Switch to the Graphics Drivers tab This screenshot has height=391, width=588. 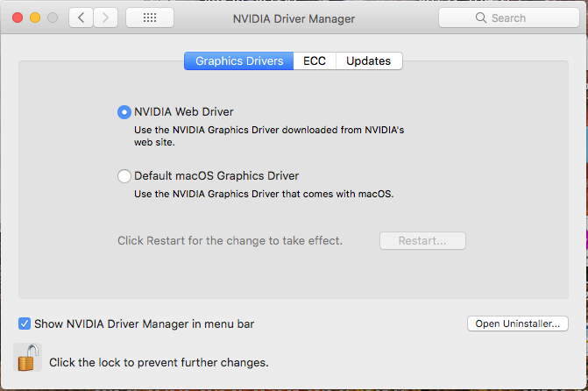[239, 60]
